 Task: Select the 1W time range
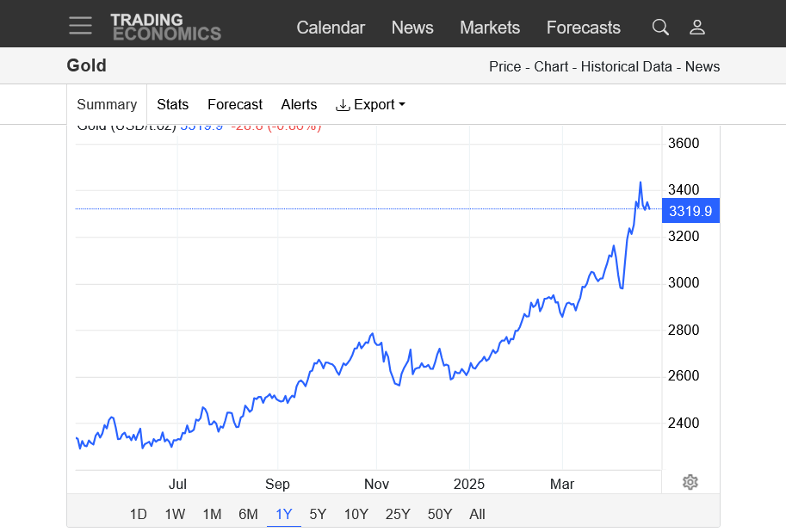tap(175, 514)
